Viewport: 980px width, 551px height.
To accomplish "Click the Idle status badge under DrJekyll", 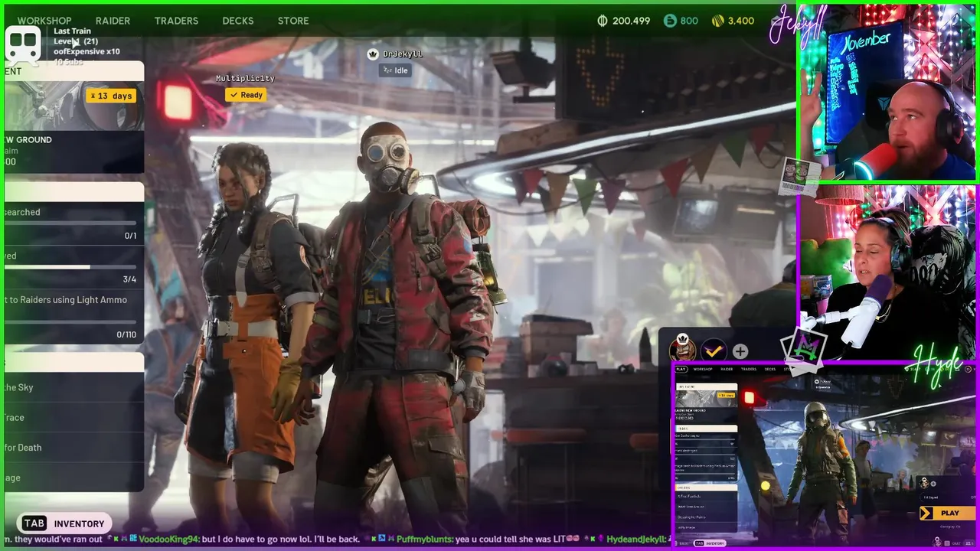I will click(x=396, y=70).
